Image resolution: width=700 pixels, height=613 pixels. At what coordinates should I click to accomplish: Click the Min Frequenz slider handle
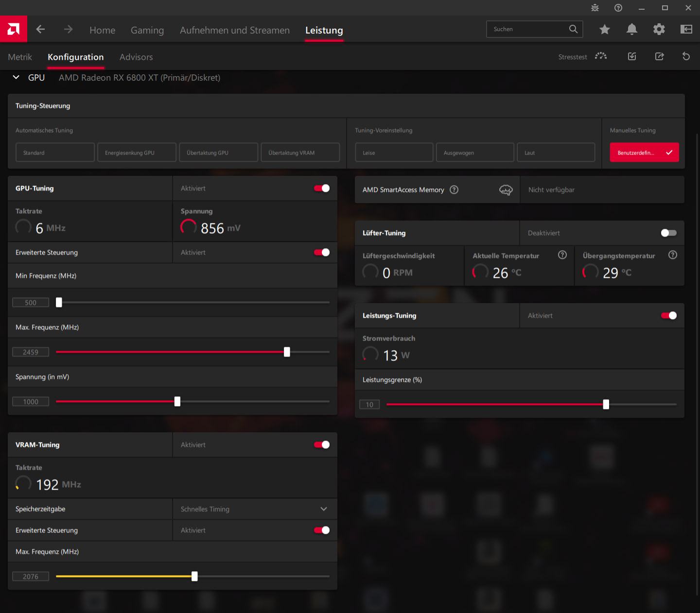pyautogui.click(x=59, y=303)
